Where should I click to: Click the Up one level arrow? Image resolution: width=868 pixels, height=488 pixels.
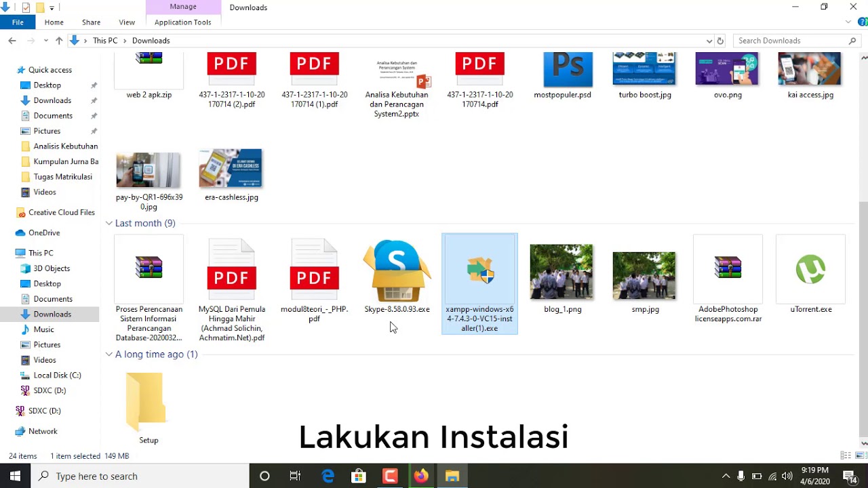click(x=59, y=41)
